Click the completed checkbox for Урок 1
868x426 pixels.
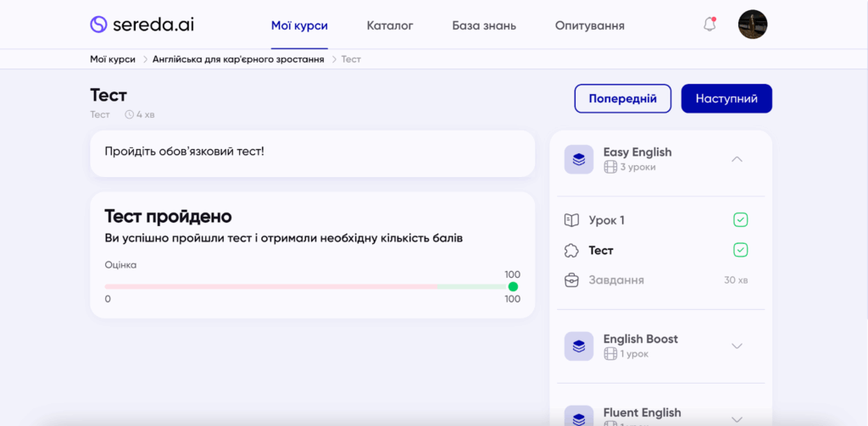click(740, 220)
